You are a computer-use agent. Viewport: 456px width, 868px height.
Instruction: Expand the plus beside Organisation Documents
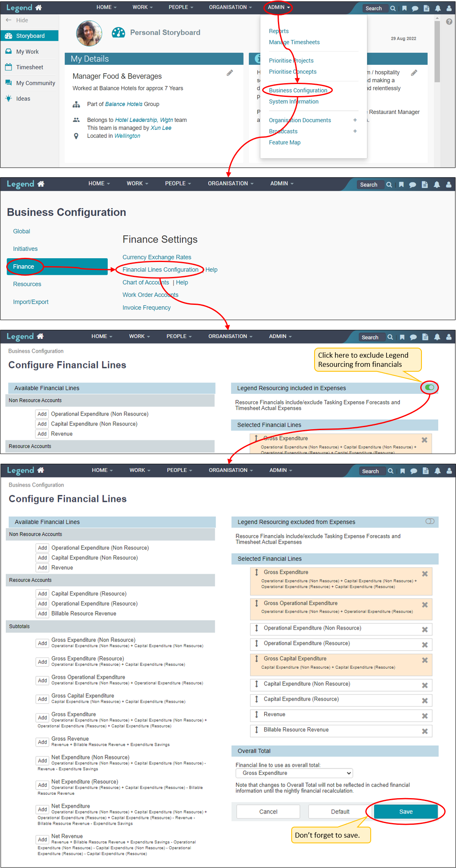pos(355,120)
